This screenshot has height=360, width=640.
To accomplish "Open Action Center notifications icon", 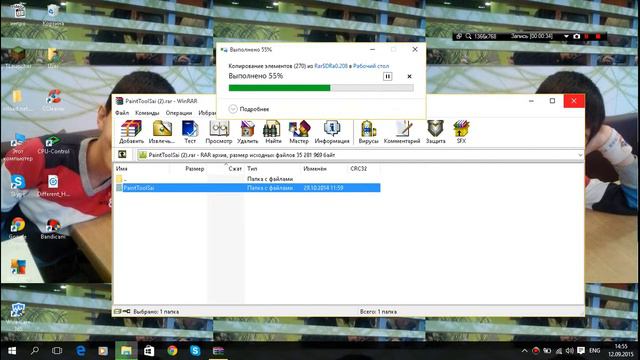I will (x=581, y=351).
